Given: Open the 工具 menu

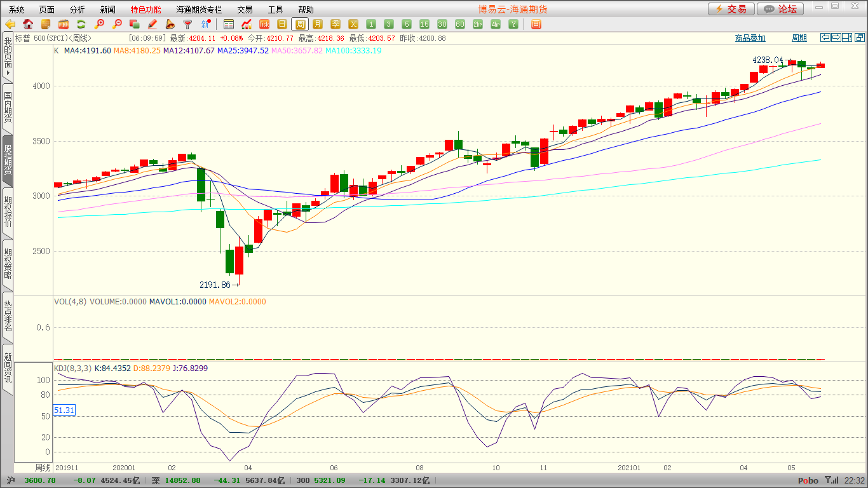Looking at the screenshot, I should [x=275, y=10].
